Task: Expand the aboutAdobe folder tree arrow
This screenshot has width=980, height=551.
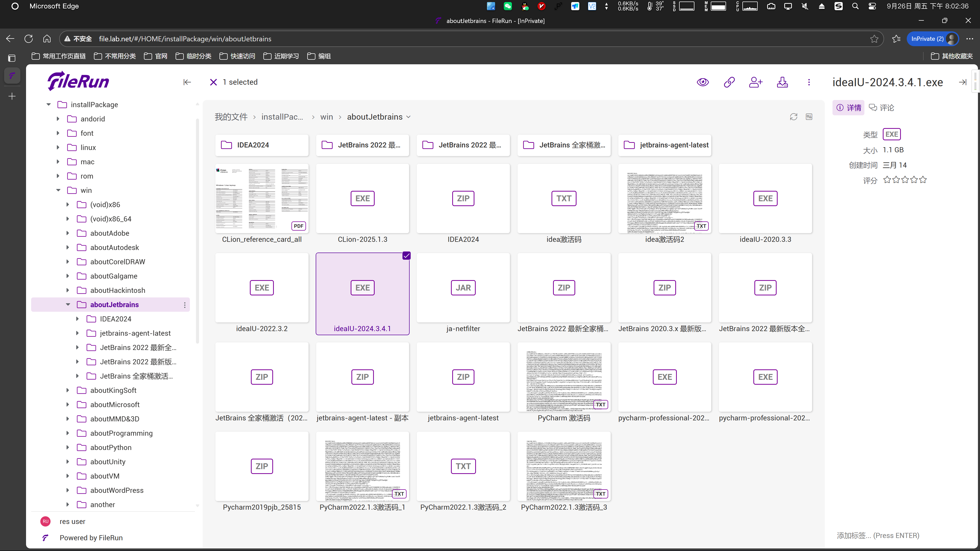Action: point(68,233)
